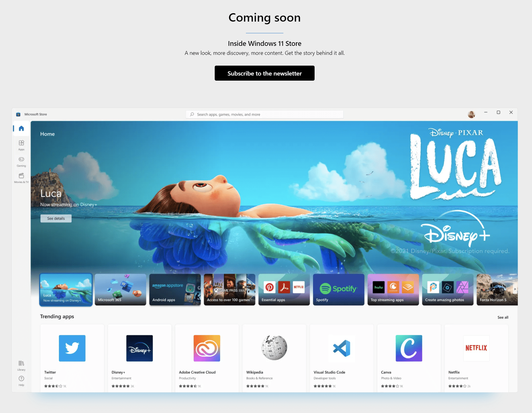
Task: Open the Home tab in sidebar
Action: 21,129
